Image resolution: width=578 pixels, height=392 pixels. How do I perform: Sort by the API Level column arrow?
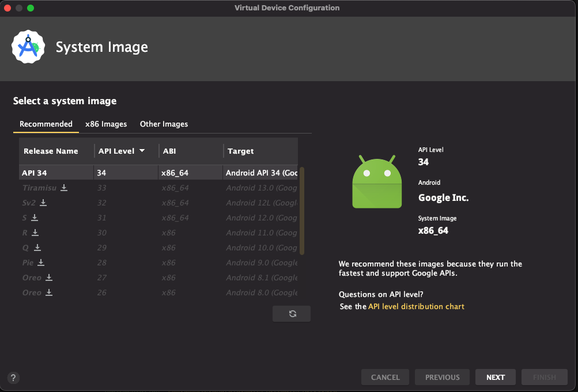point(142,151)
